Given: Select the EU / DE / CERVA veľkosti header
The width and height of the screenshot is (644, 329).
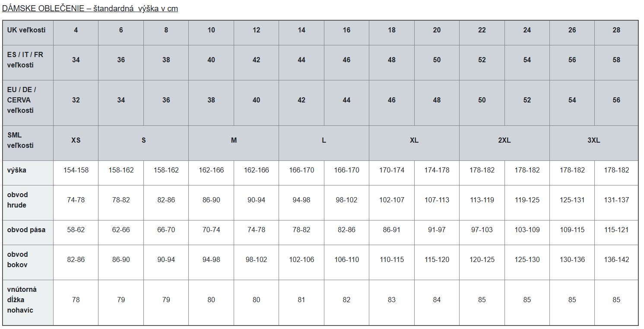Looking at the screenshot, I should [28, 103].
